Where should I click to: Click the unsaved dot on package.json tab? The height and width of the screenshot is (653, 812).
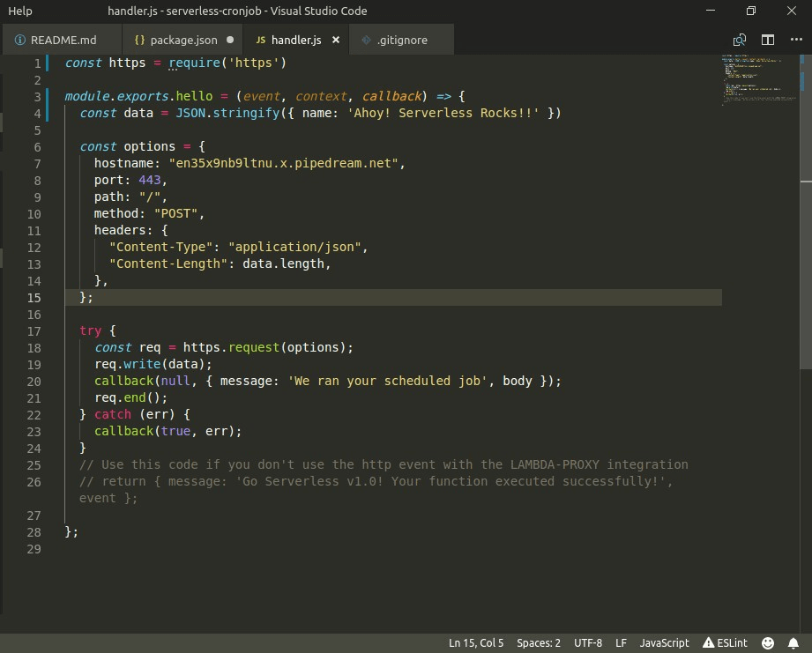(x=230, y=40)
